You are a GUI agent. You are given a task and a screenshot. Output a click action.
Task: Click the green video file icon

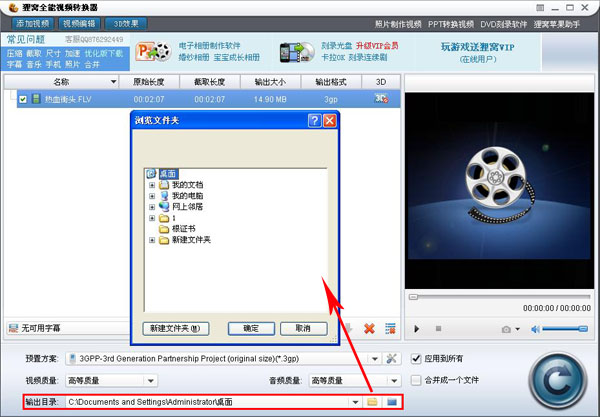tap(36, 99)
